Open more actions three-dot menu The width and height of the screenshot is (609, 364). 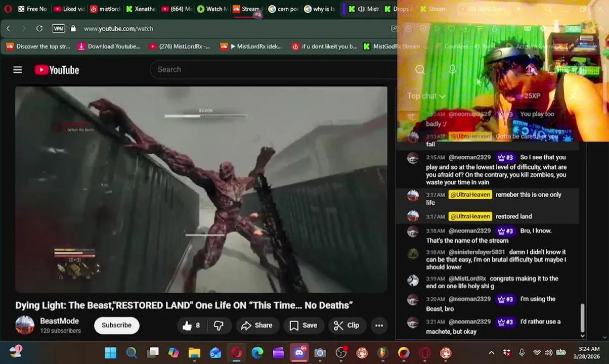coord(379,325)
